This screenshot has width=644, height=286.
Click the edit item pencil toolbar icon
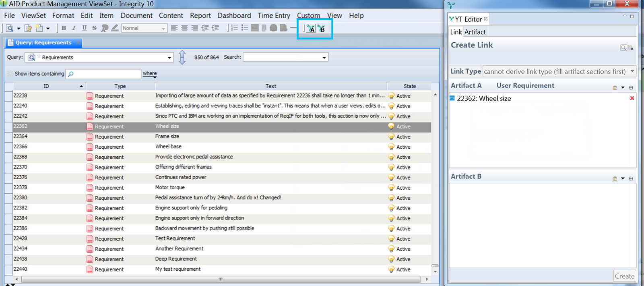coord(28,28)
